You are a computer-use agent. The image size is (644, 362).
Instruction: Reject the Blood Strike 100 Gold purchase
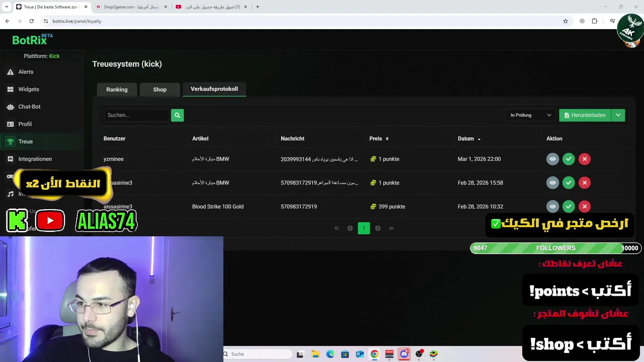[585, 206]
